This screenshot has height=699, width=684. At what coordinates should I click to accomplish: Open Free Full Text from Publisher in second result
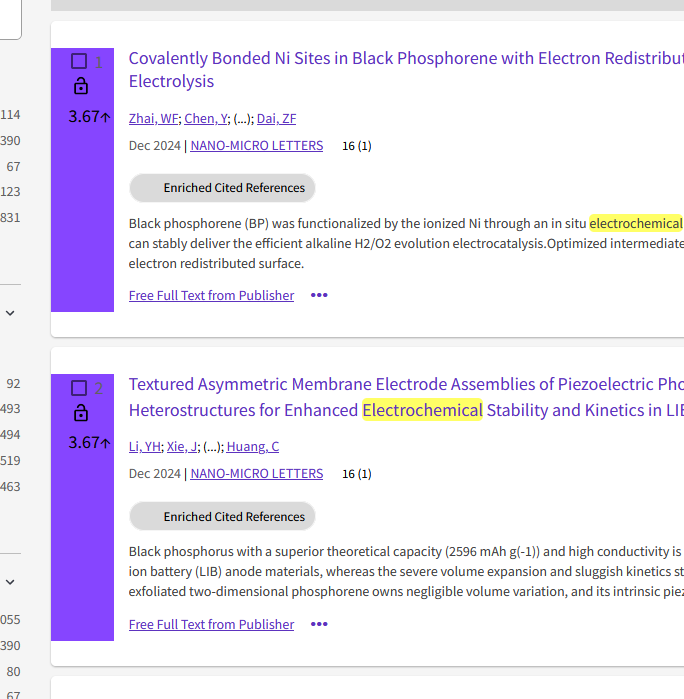click(x=211, y=624)
